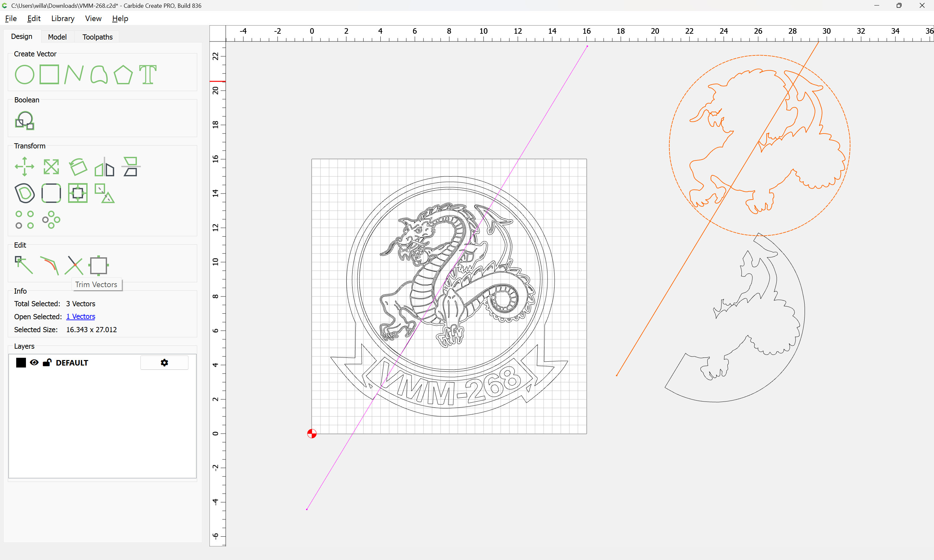
Task: Select the Create Regular Polygon tool
Action: click(x=123, y=74)
